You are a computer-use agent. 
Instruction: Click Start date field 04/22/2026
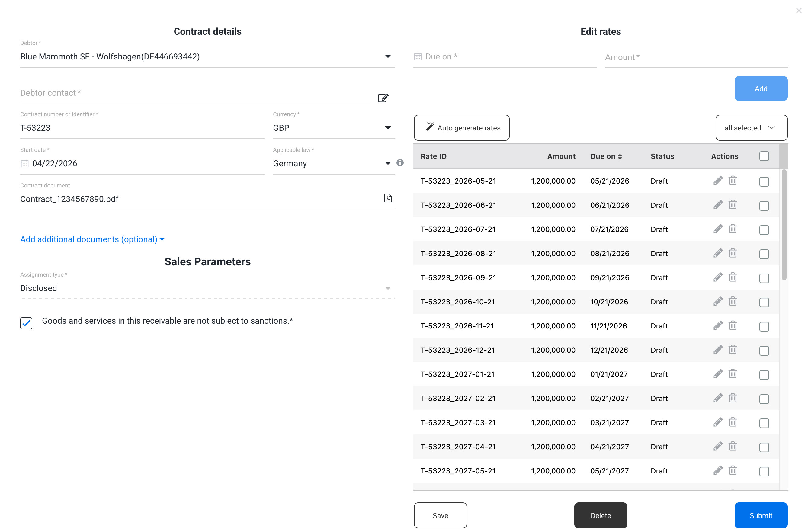[142, 164]
